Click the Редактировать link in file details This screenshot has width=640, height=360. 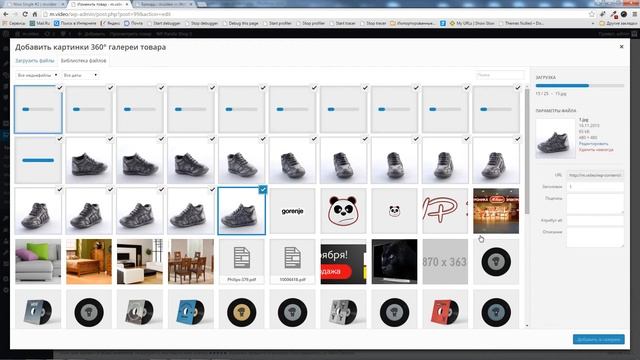coord(593,144)
